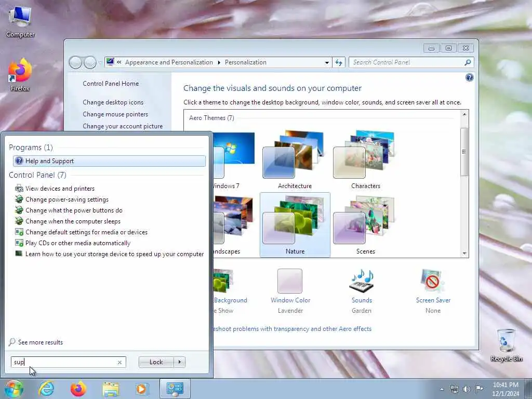This screenshot has height=399, width=532.
Task: Click the network tray icon
Action: point(454,389)
